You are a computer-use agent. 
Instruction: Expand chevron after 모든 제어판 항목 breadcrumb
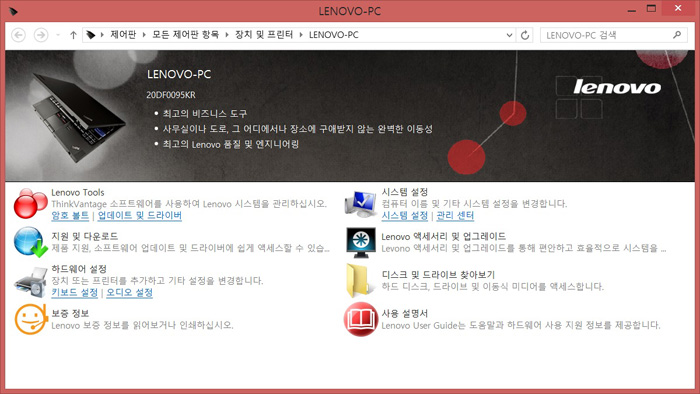tap(227, 35)
